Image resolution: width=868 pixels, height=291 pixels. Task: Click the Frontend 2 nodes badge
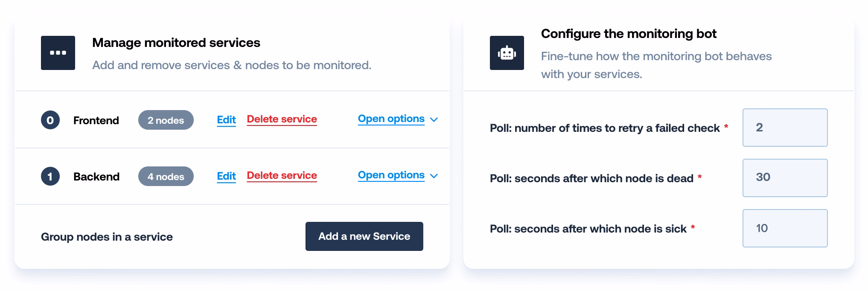(166, 120)
